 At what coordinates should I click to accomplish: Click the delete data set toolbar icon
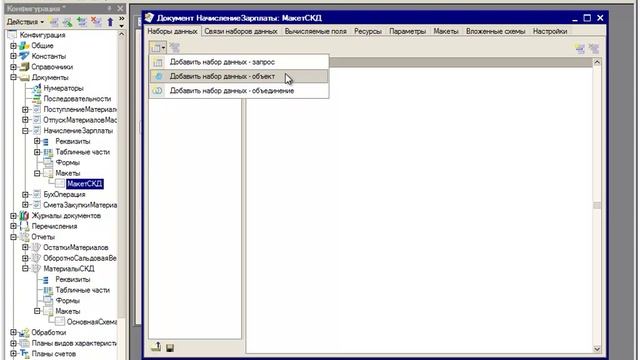[x=175, y=48]
